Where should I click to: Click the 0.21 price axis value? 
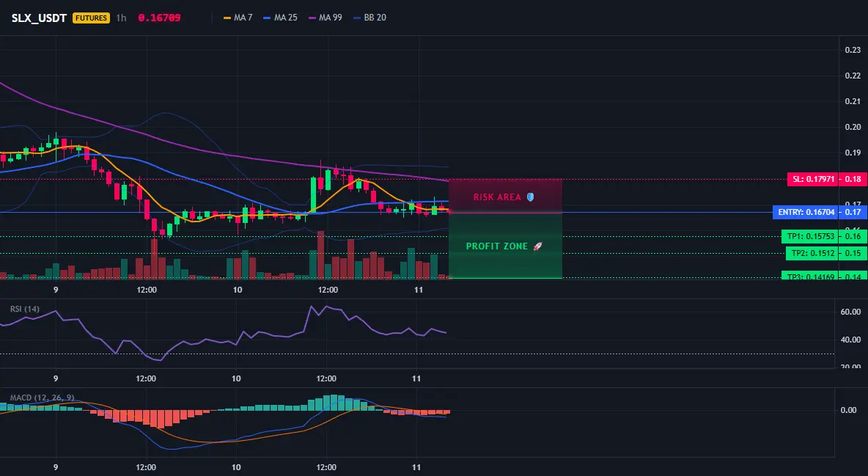point(853,101)
